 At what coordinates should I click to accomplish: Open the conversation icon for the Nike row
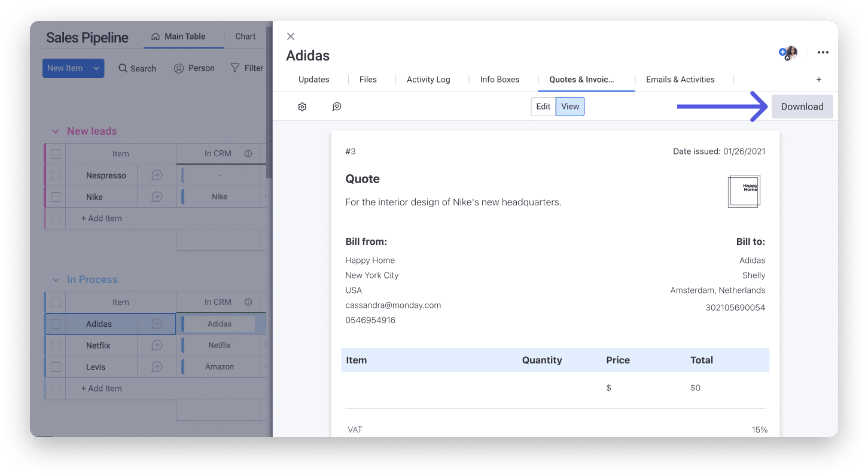(x=157, y=197)
